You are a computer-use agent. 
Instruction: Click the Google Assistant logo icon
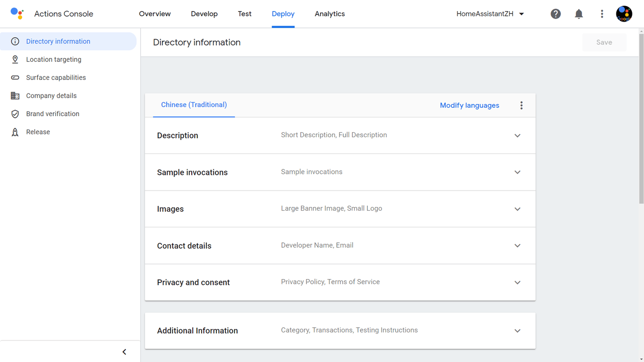tap(17, 14)
